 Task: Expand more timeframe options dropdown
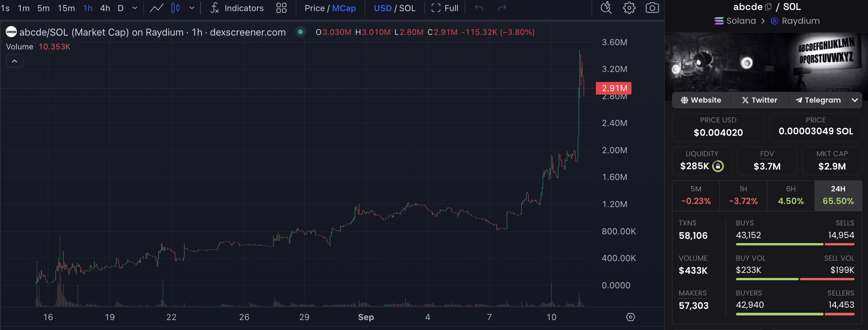tap(135, 8)
